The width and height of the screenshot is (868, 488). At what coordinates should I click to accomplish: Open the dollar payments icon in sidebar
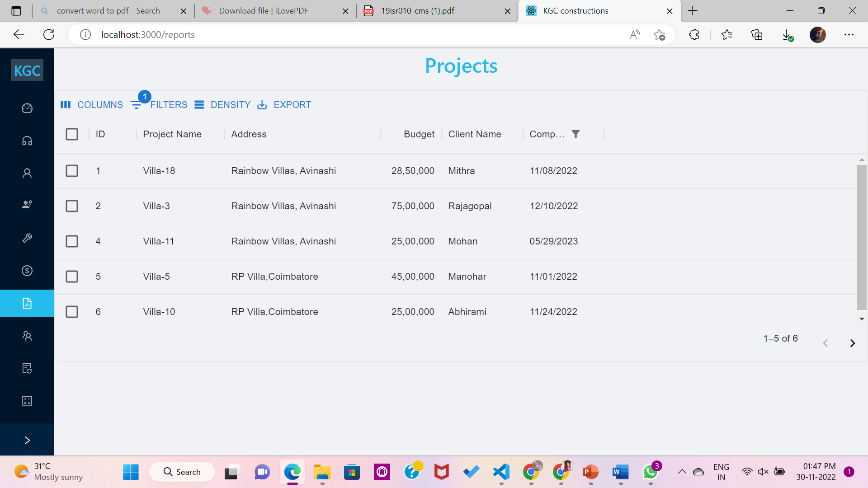[x=27, y=271]
